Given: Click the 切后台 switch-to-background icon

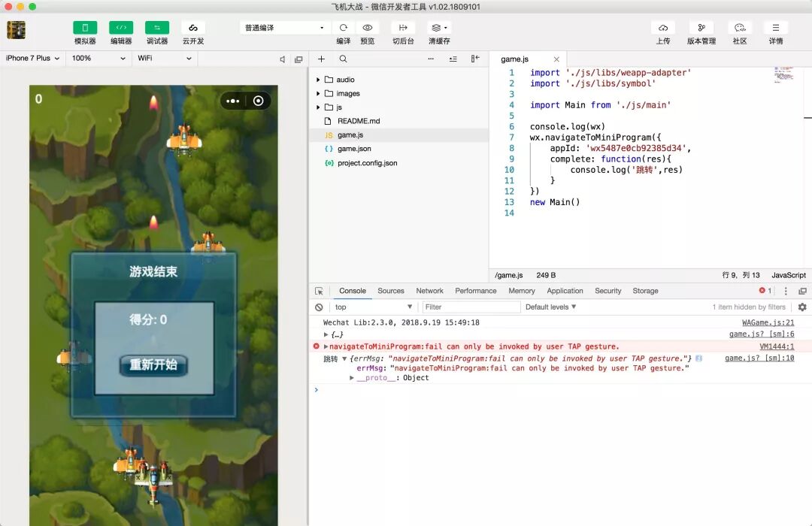Looking at the screenshot, I should [403, 28].
